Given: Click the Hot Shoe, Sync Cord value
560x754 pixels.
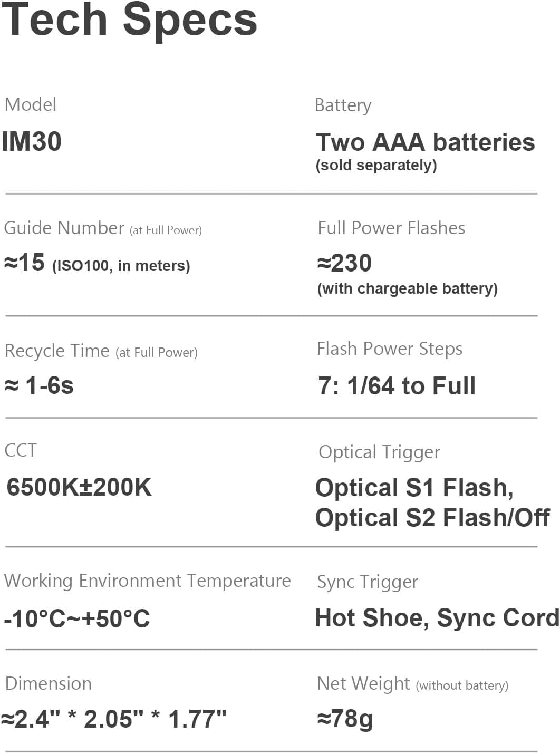Looking at the screenshot, I should (x=437, y=618).
